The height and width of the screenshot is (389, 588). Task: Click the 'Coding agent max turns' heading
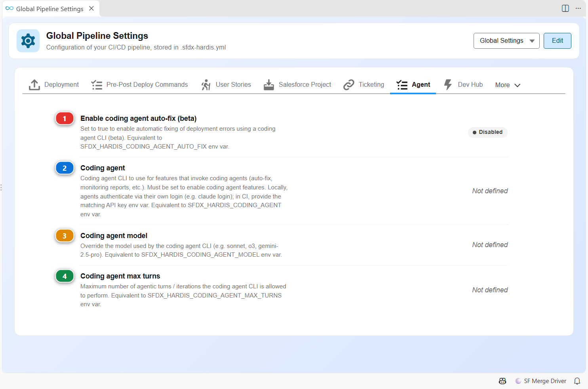click(120, 276)
